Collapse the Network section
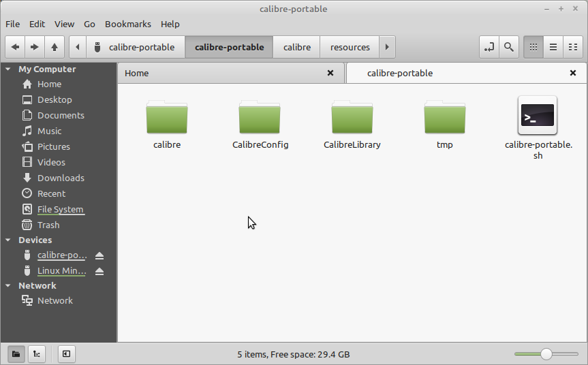This screenshot has width=588, height=365. point(8,286)
